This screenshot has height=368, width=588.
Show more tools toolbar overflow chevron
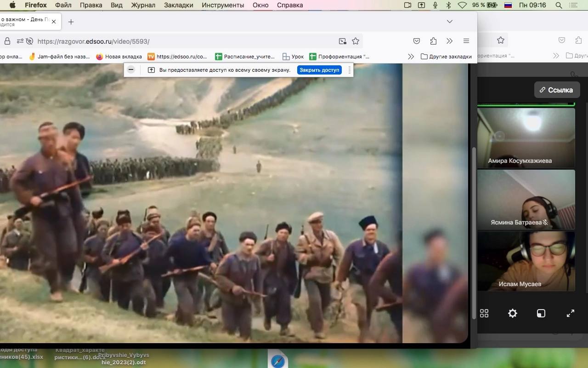tap(450, 41)
